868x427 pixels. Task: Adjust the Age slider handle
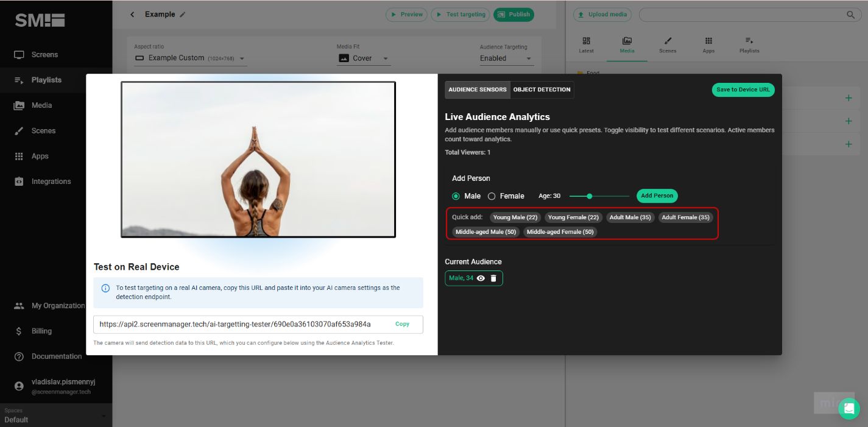point(589,196)
